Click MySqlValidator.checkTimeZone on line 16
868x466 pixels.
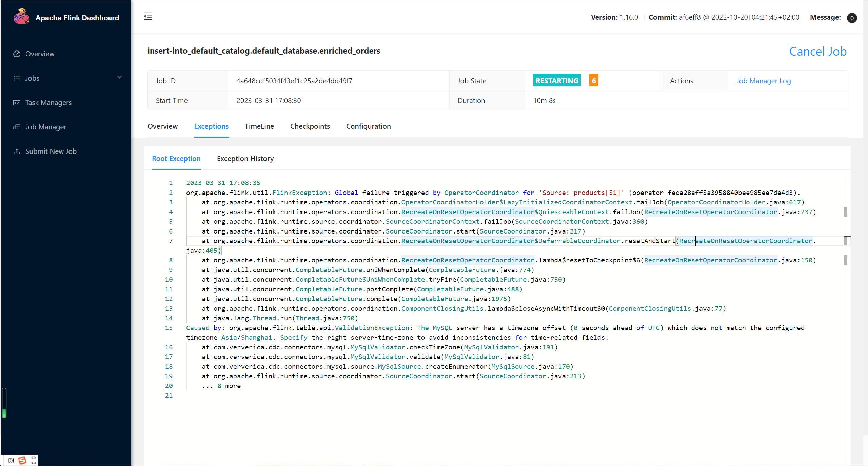[405, 347]
